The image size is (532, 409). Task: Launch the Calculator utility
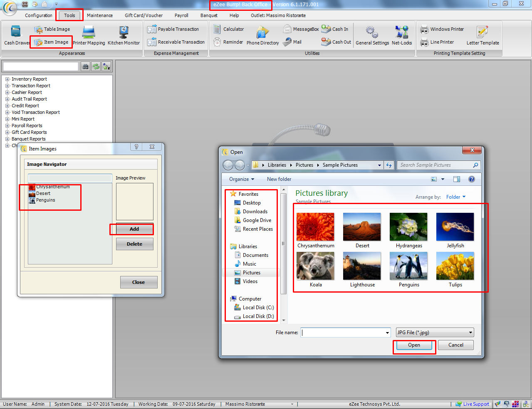228,29
